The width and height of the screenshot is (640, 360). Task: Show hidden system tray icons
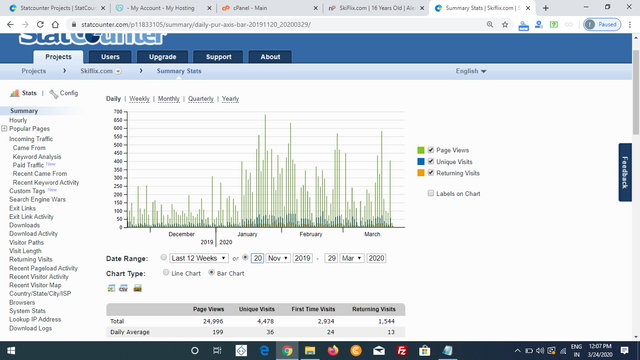click(x=517, y=351)
